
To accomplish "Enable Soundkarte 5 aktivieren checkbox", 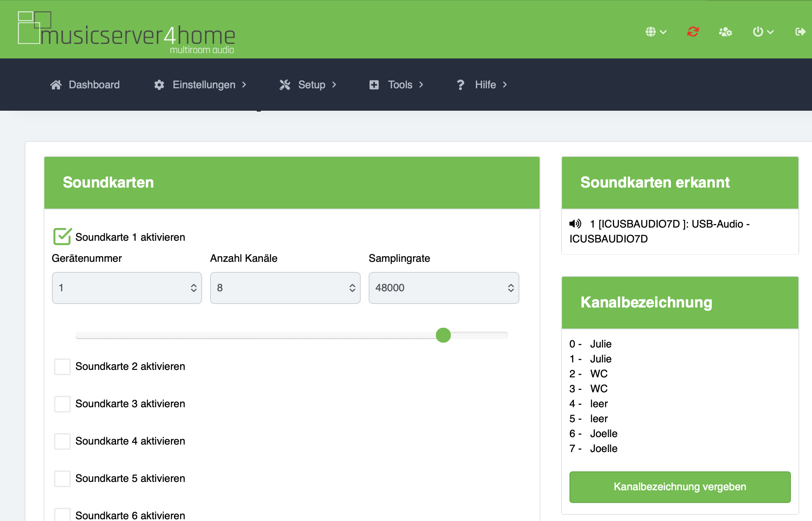I will coord(62,478).
